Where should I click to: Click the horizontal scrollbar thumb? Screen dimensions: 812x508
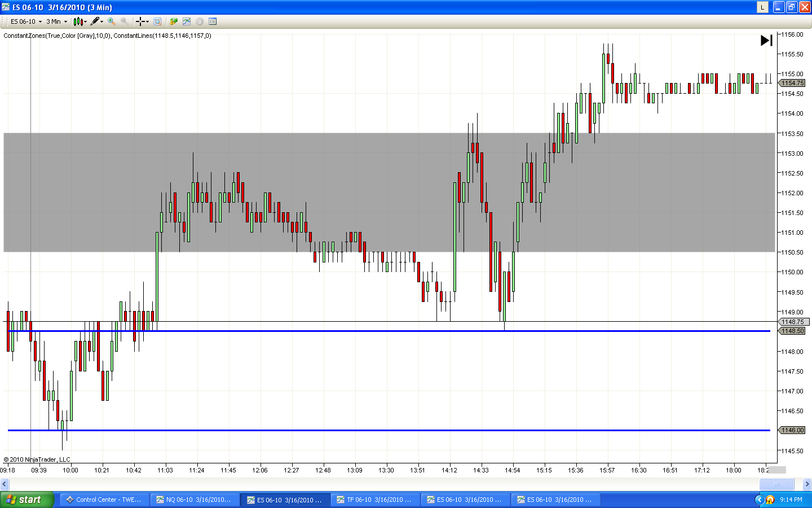[776, 484]
